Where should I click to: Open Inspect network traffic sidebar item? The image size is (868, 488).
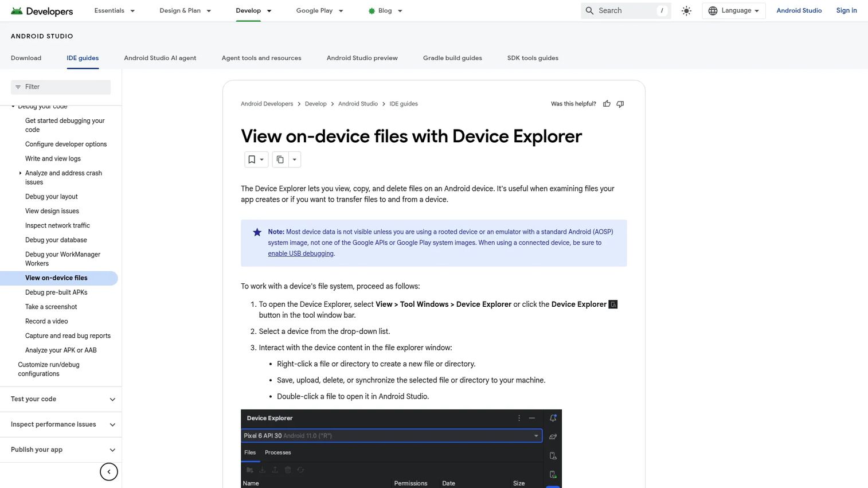click(x=57, y=226)
